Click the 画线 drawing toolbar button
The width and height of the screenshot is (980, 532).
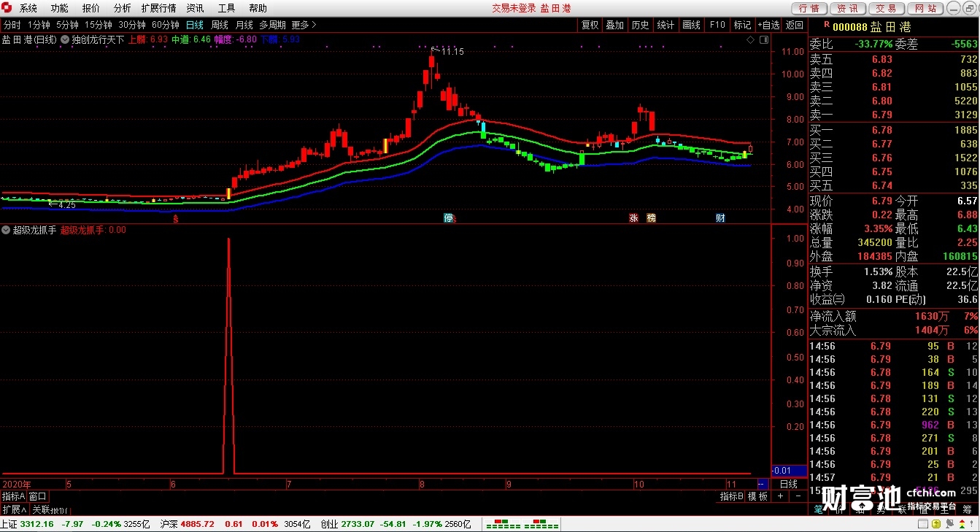[x=692, y=25]
